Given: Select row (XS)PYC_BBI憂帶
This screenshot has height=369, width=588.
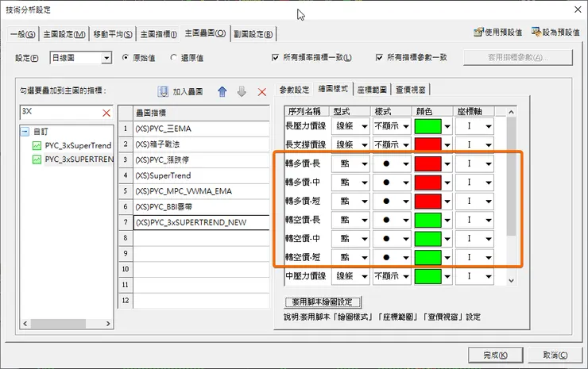Looking at the screenshot, I should click(201, 207).
